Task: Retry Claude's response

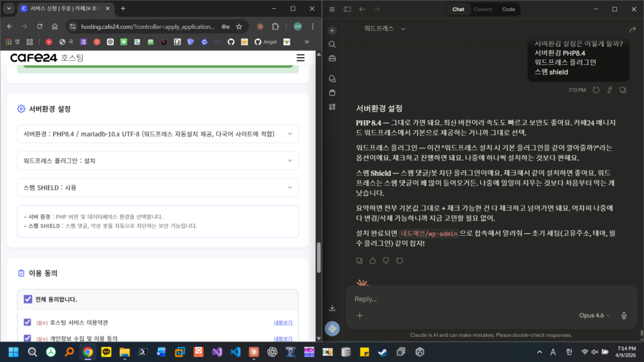Action: click(399, 261)
